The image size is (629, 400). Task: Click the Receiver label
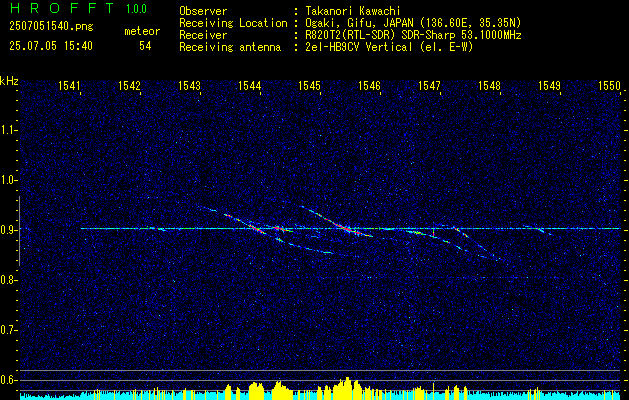pyautogui.click(x=203, y=35)
